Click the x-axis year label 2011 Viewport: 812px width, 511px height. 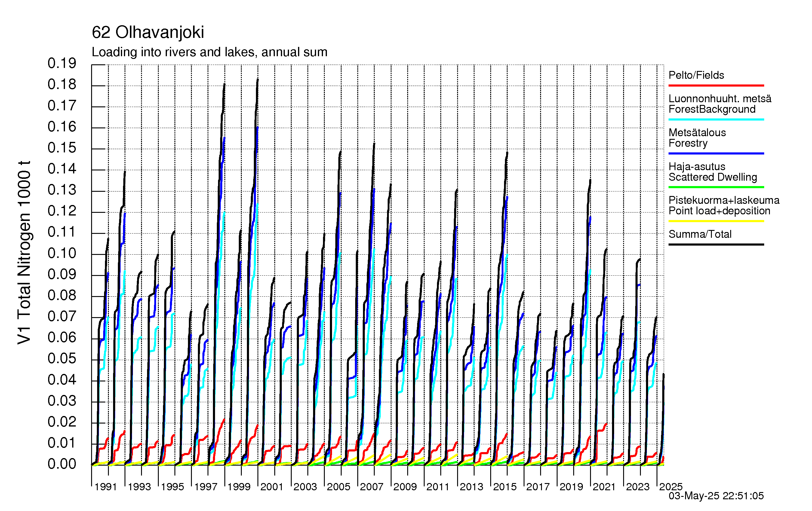pos(438,487)
